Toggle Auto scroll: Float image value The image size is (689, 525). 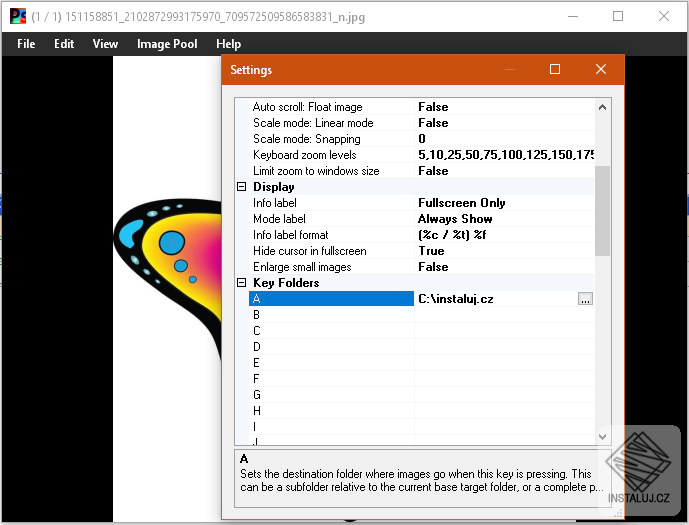[504, 107]
